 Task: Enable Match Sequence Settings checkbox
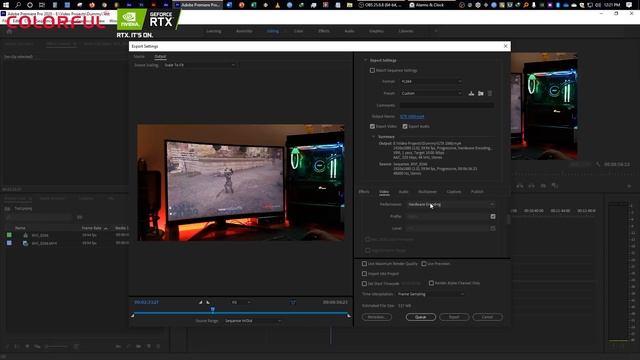click(372, 71)
